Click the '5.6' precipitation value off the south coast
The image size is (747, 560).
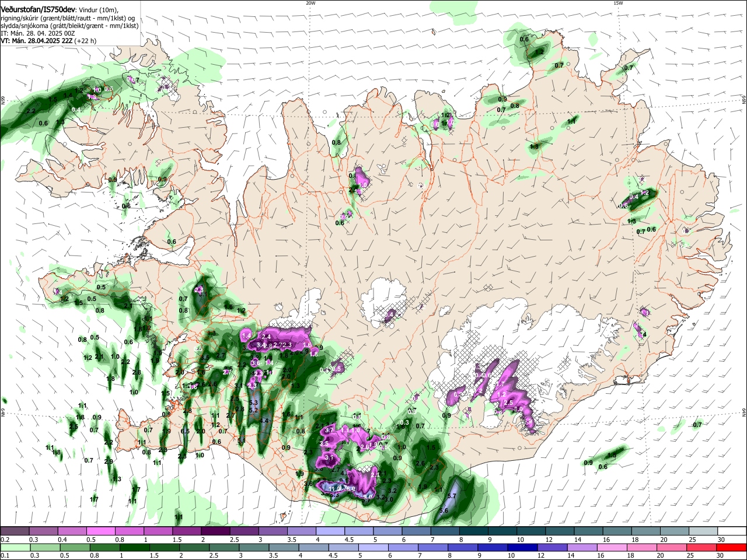tap(443, 510)
